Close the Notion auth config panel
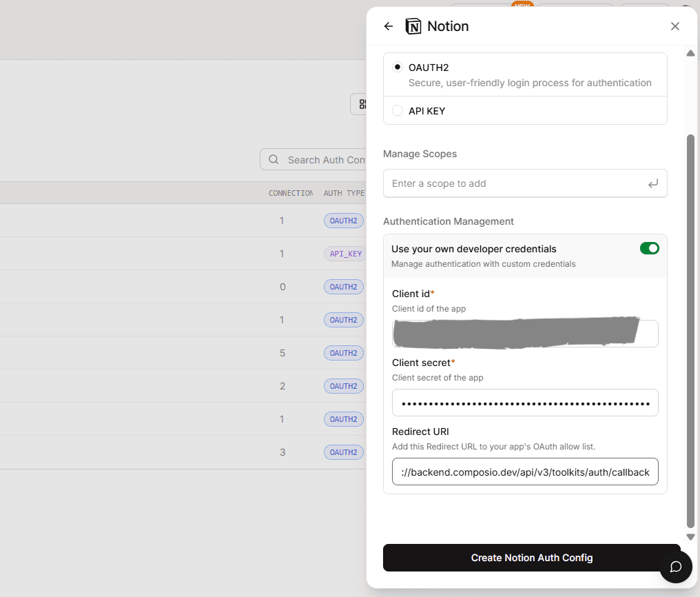 point(675,26)
